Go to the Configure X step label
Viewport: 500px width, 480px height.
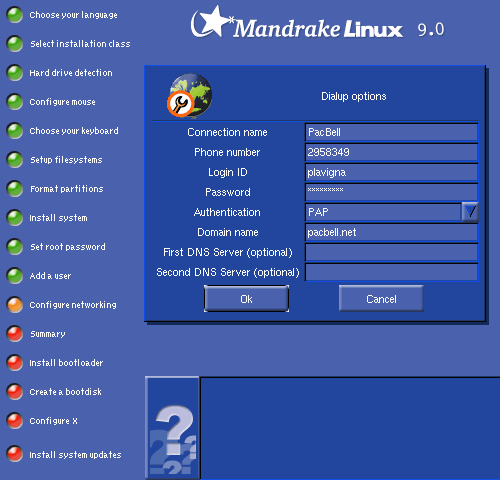click(x=53, y=421)
